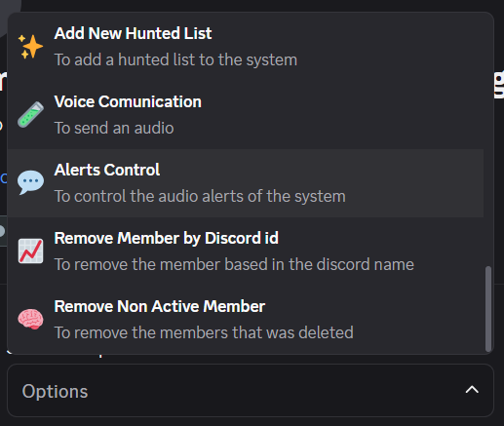This screenshot has height=426, width=504.
Task: Click 'To remove the members that was deleted'
Action: click(204, 332)
